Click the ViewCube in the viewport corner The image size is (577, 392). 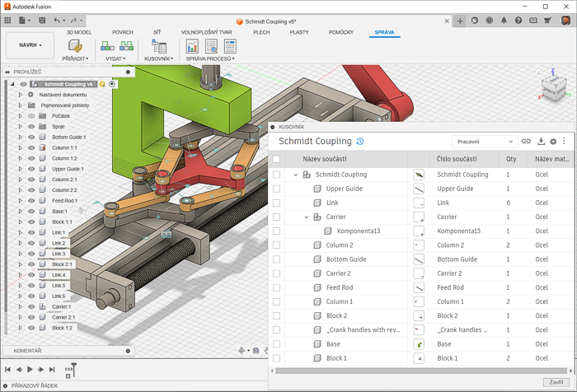553,88
